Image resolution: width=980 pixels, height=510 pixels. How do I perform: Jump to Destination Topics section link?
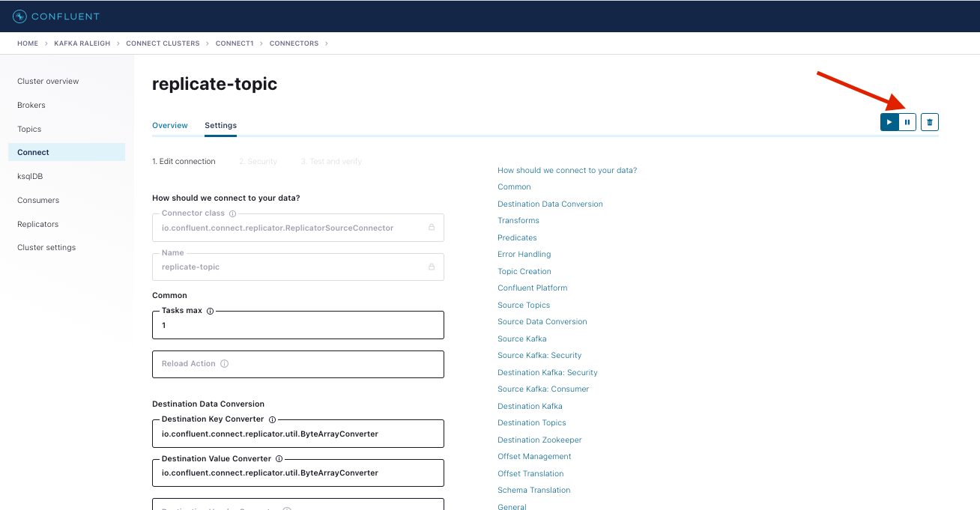click(x=532, y=422)
